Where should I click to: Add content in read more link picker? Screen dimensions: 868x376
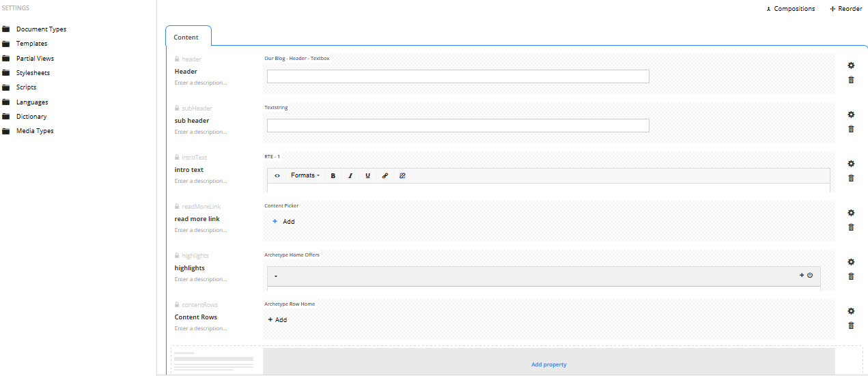283,222
